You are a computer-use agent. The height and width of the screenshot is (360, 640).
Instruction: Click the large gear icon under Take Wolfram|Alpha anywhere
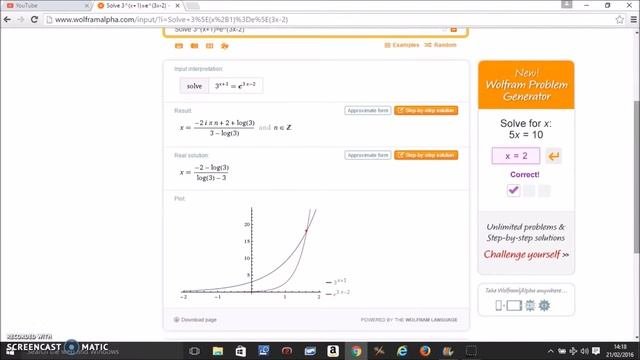point(544,305)
